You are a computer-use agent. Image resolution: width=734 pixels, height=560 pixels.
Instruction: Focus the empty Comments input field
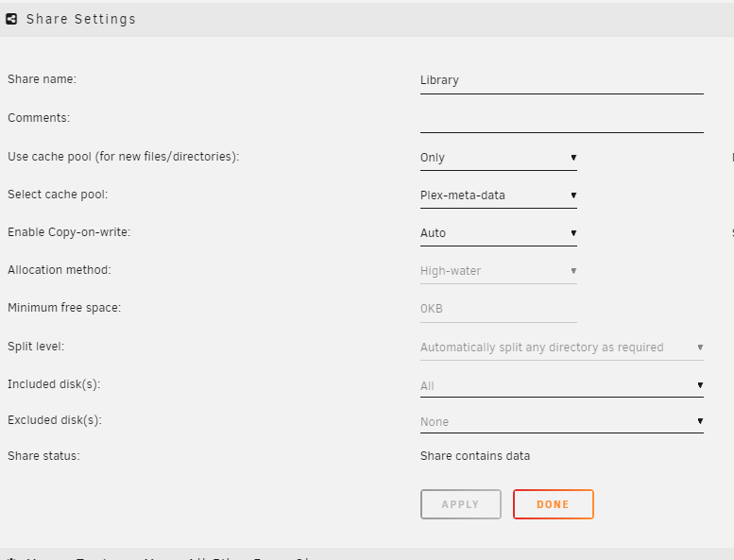562,119
